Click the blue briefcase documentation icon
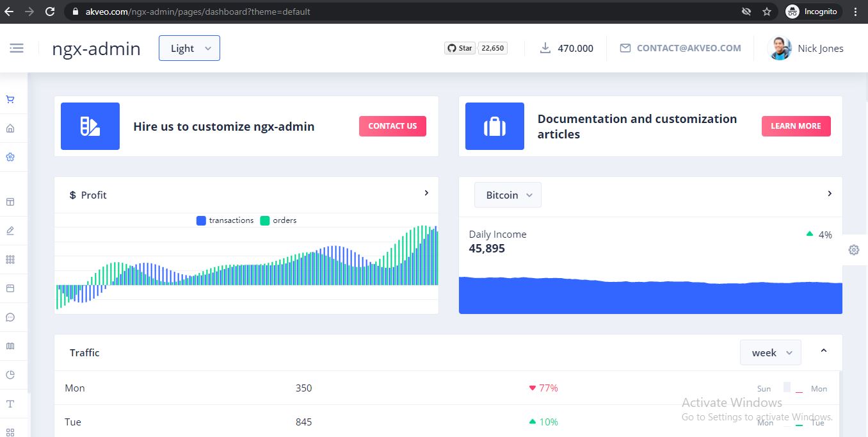The height and width of the screenshot is (437, 868). 495,126
